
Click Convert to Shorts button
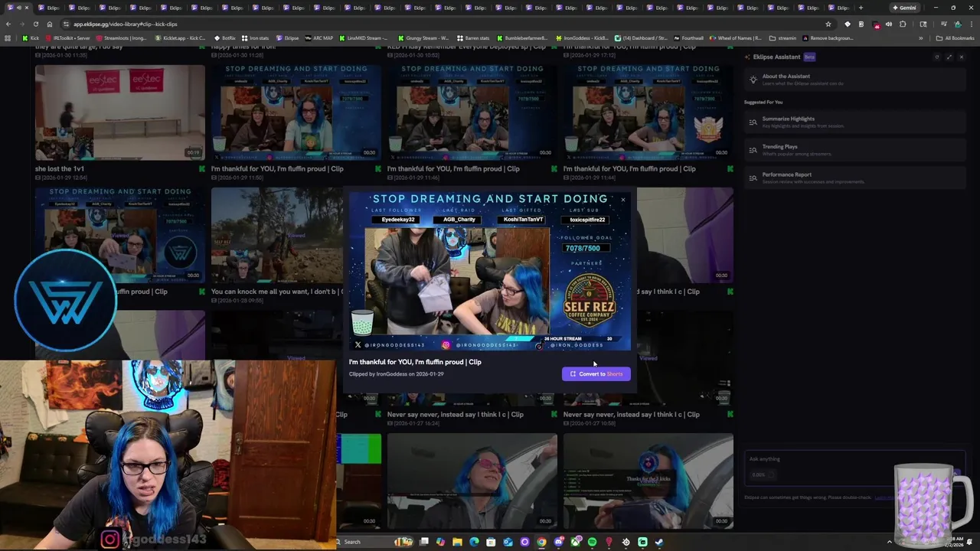[x=596, y=374]
